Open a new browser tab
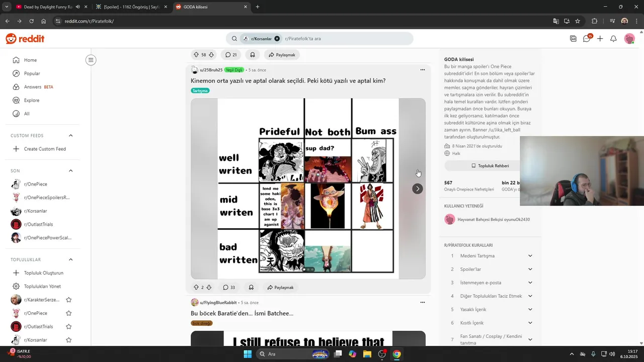Viewport: 644px width, 362px height. pyautogui.click(x=258, y=7)
